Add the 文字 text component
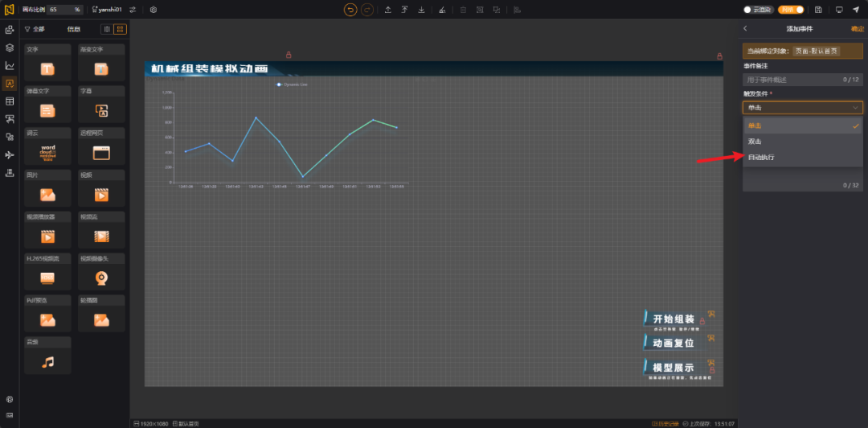The height and width of the screenshot is (428, 868). (47, 63)
